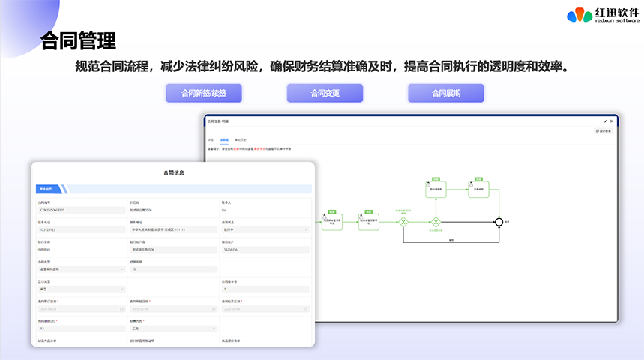Click the 合同变更 button

(325, 93)
